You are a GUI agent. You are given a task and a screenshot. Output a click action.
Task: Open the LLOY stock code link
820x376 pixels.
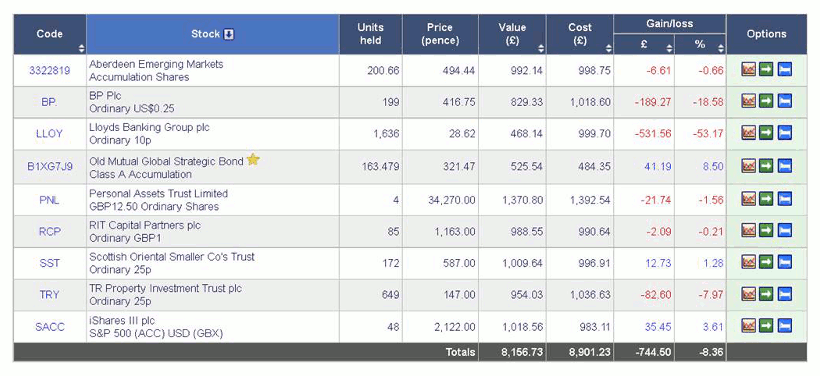[x=49, y=134]
